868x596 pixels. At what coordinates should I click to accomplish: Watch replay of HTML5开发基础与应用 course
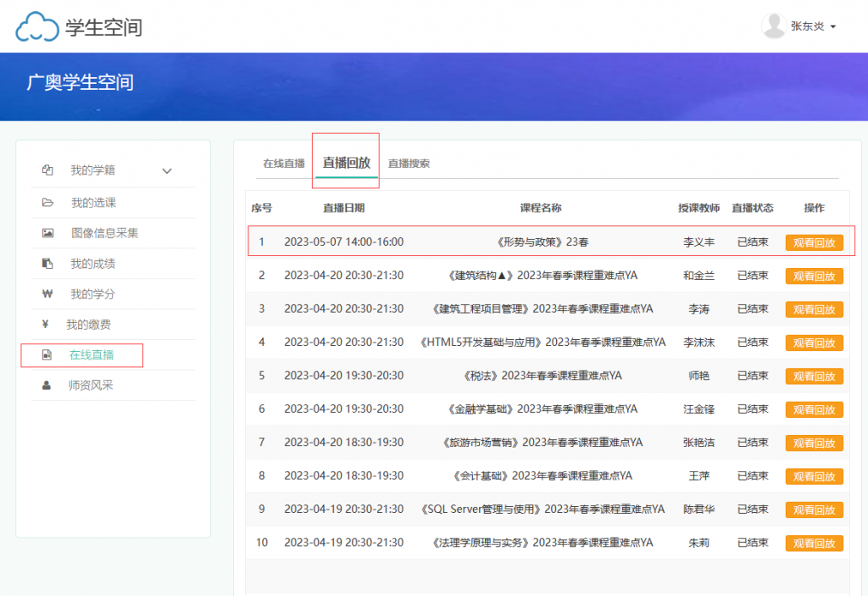pyautogui.click(x=815, y=343)
